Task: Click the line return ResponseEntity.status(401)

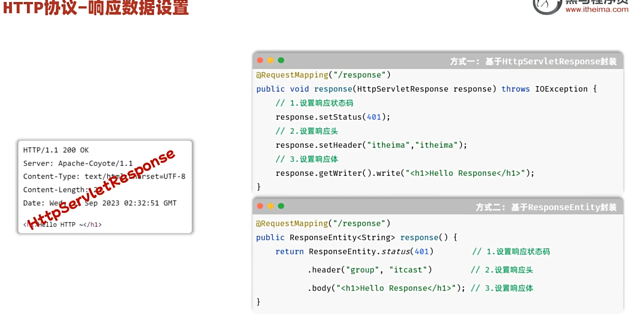Action: click(354, 251)
